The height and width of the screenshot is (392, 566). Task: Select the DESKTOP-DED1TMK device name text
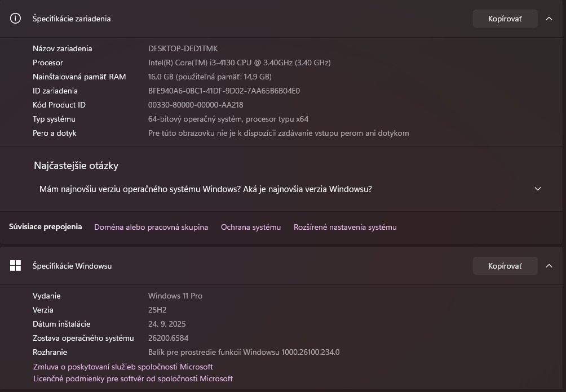(184, 48)
